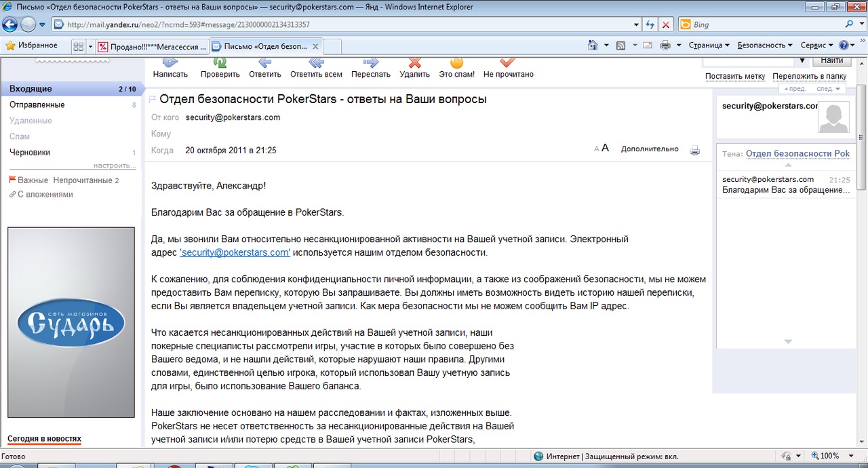Print the email using printer icon
Screen dimensions: 868x468
click(x=694, y=150)
